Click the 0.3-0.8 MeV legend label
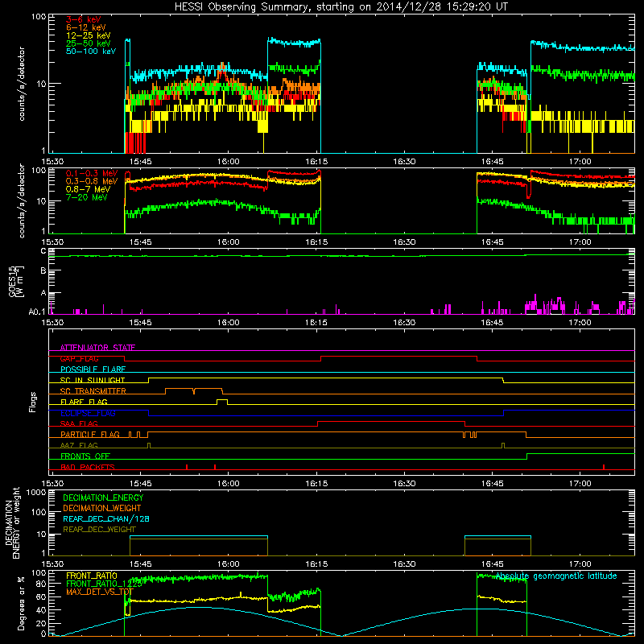This screenshot has width=644, height=644. 92,181
